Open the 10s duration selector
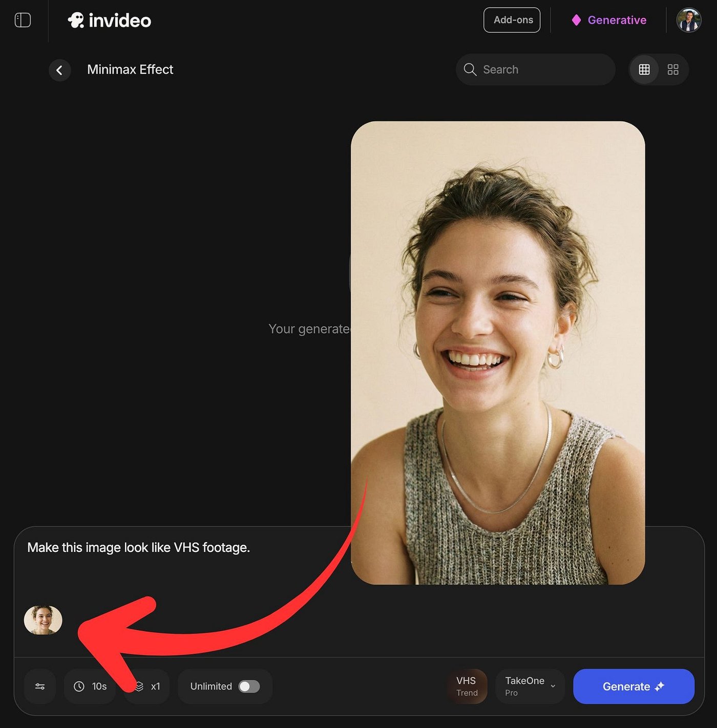 click(90, 687)
